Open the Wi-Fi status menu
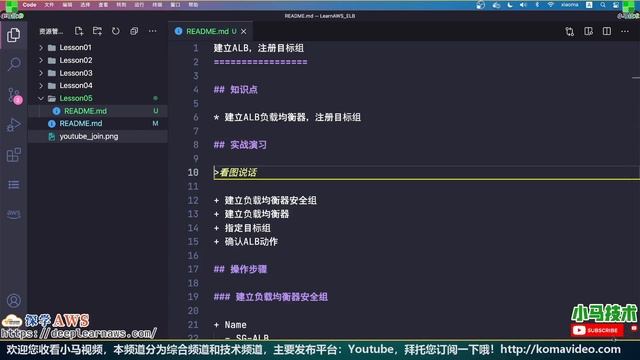 [551, 5]
